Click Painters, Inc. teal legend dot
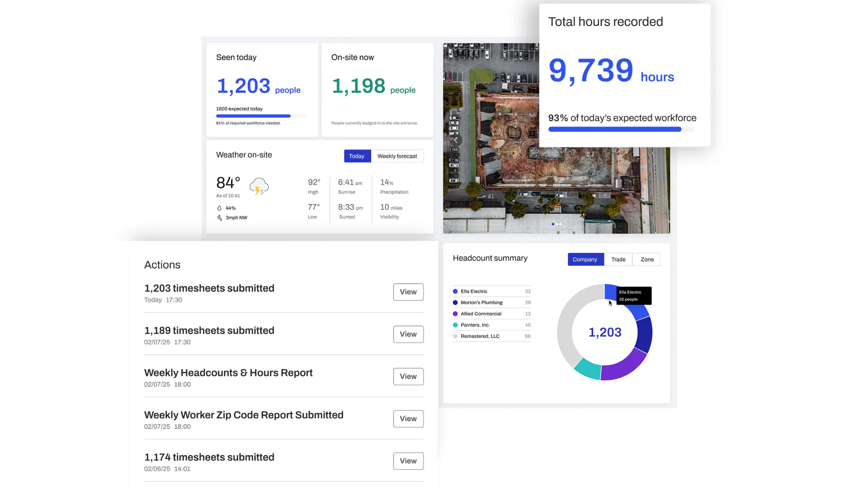The height and width of the screenshot is (488, 868). click(x=455, y=325)
